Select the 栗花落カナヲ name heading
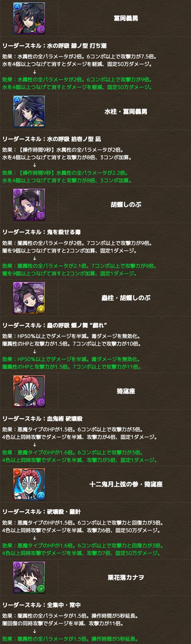Screen dimensions: 191x644 coord(126,578)
